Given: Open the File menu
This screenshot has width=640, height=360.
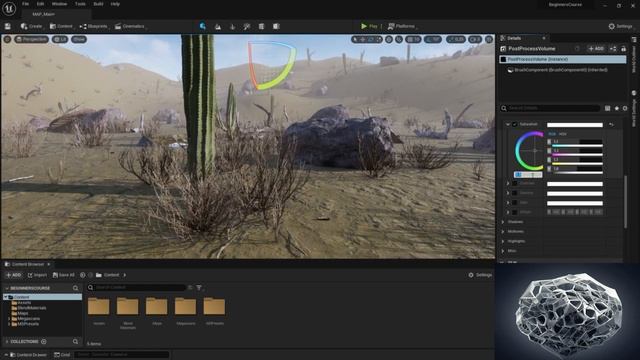Looking at the screenshot, I should [25, 4].
